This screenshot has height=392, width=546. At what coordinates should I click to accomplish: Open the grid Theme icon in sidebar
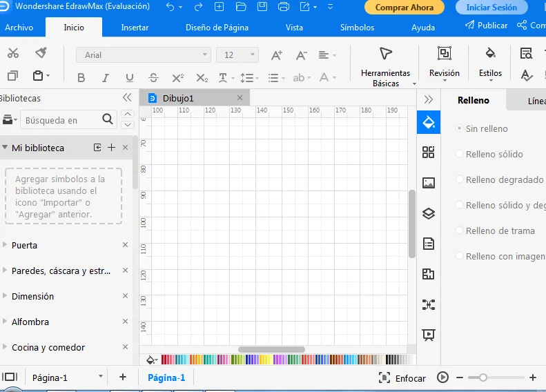click(428, 152)
